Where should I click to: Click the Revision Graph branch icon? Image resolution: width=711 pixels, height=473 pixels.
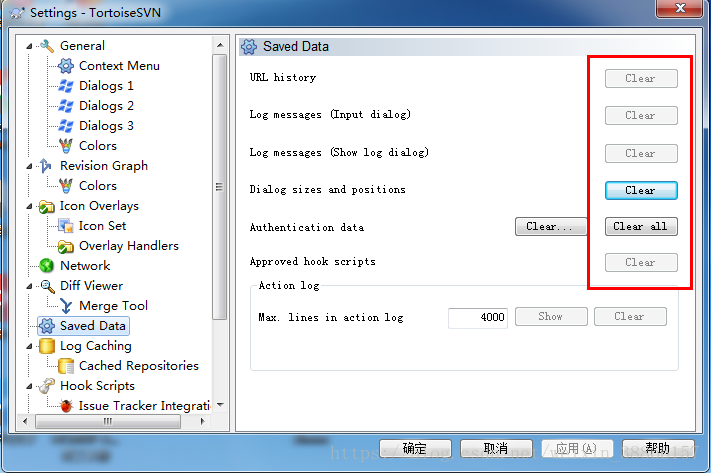[x=46, y=166]
